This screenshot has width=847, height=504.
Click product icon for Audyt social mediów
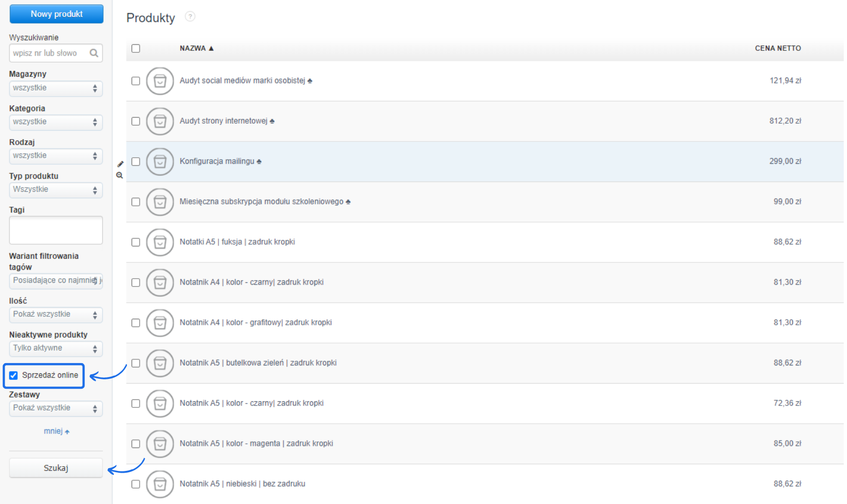tap(160, 81)
